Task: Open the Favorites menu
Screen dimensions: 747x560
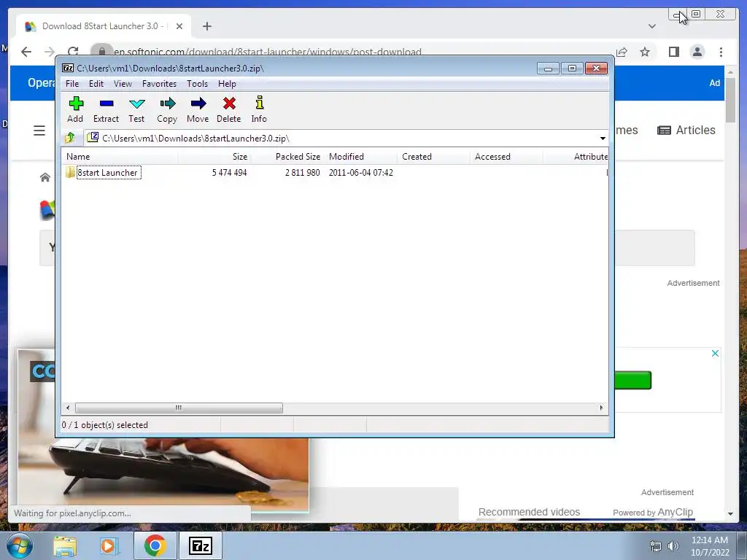Action: (160, 84)
